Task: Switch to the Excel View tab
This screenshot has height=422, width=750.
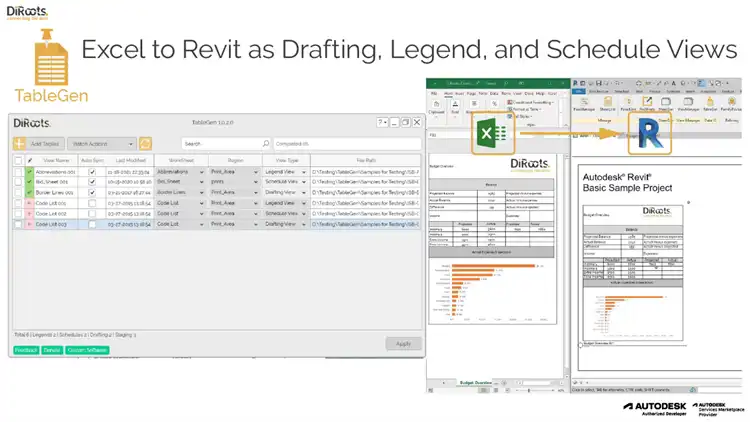Action: 517,93
